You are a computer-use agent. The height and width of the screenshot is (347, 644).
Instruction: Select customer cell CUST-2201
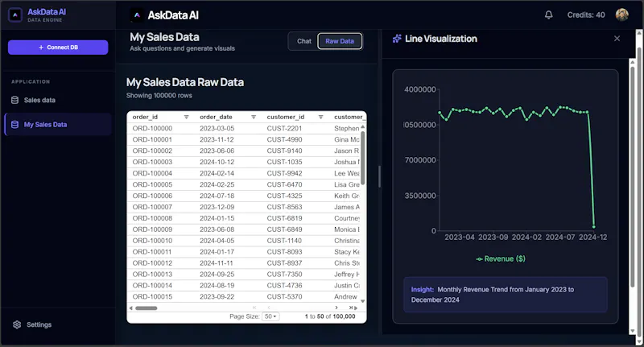tap(284, 128)
